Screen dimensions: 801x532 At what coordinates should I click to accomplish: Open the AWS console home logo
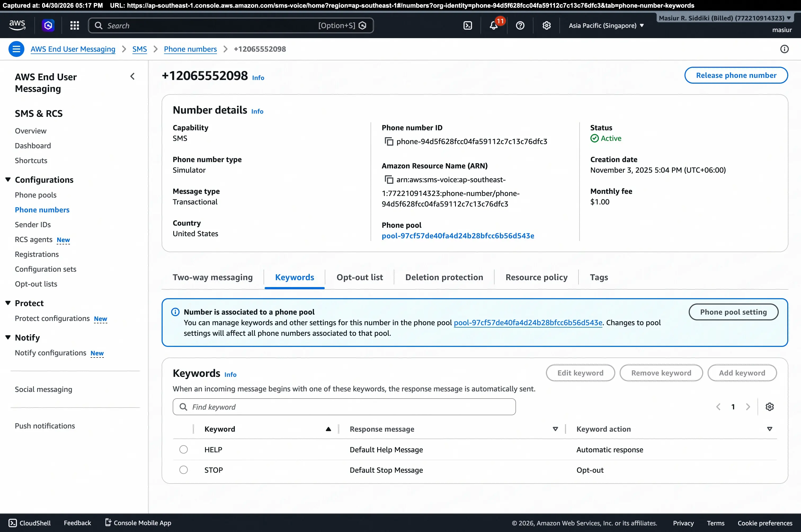[17, 25]
